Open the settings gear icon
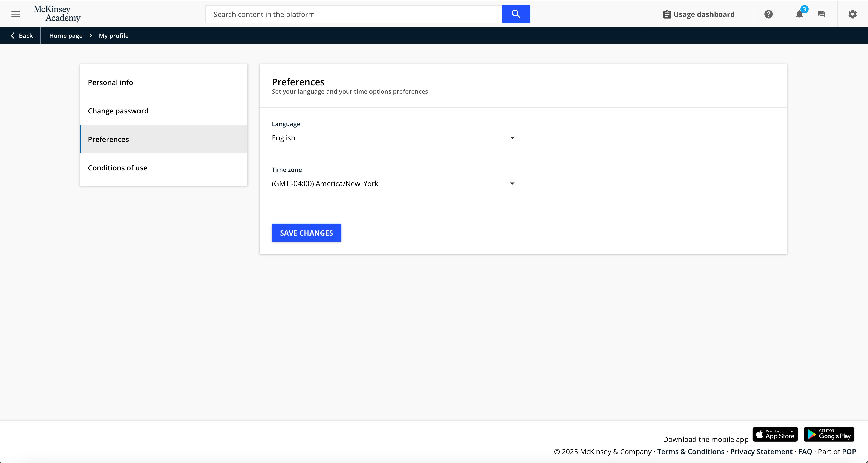 [852, 14]
